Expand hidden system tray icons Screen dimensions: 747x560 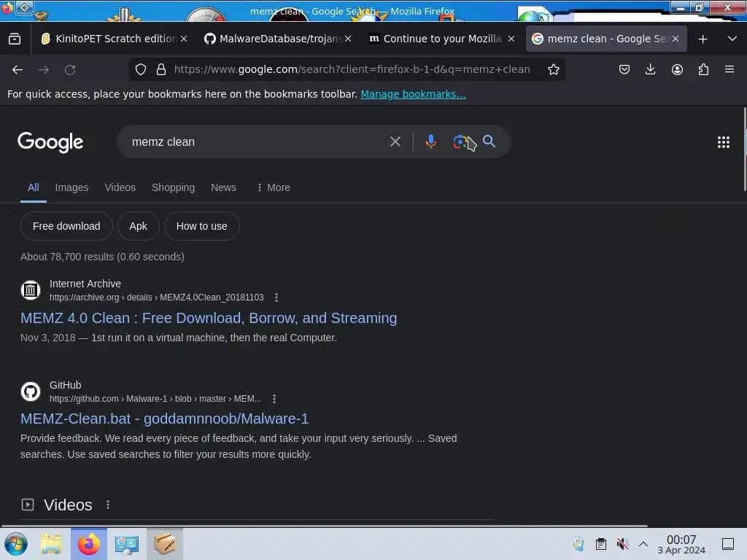(x=643, y=544)
